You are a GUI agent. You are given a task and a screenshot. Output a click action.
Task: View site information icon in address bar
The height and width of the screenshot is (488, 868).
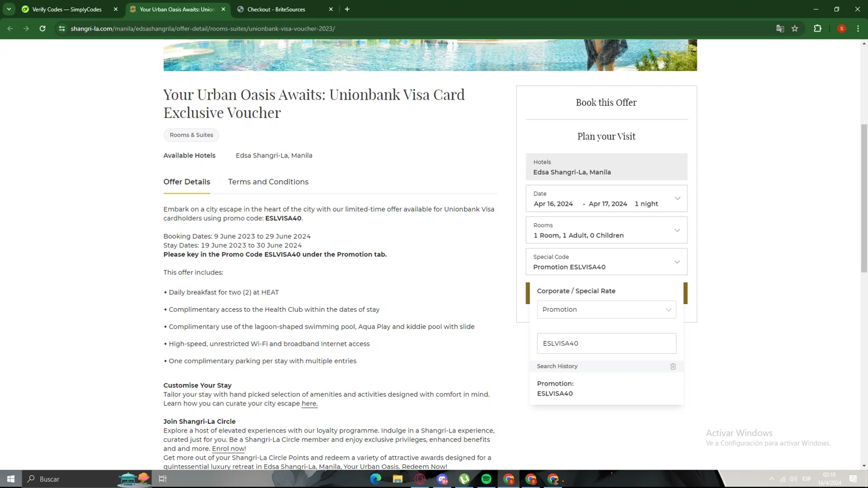point(62,28)
